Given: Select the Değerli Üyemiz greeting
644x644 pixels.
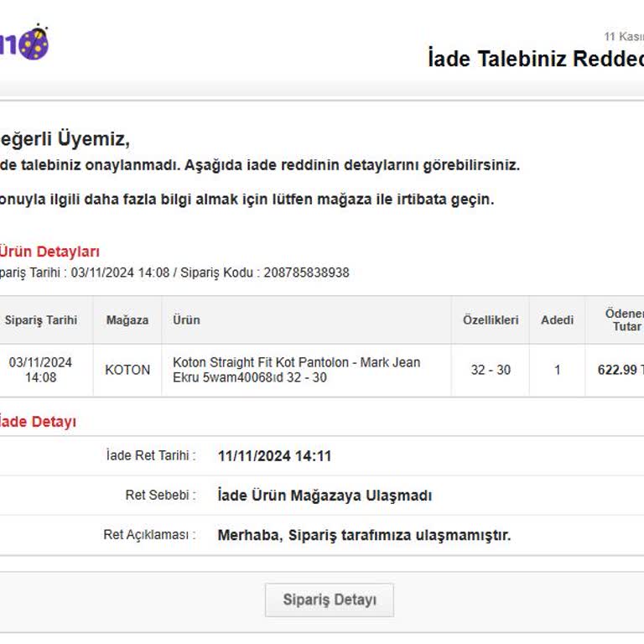Looking at the screenshot, I should tap(65, 138).
